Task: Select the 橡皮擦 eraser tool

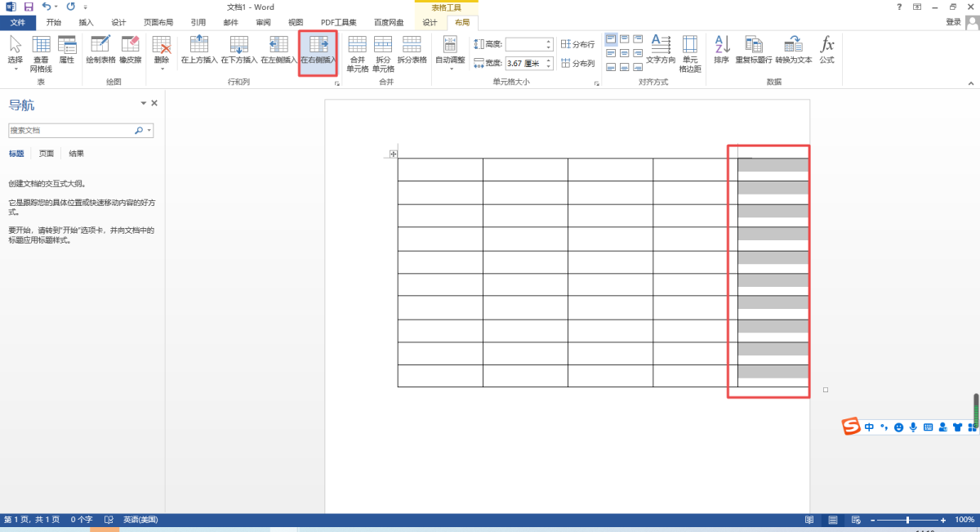Action: [x=130, y=50]
